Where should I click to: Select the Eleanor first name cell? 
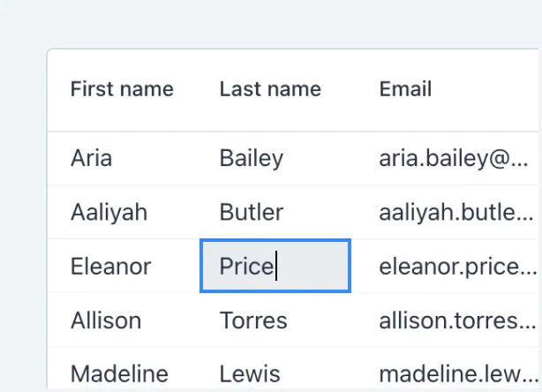(110, 267)
